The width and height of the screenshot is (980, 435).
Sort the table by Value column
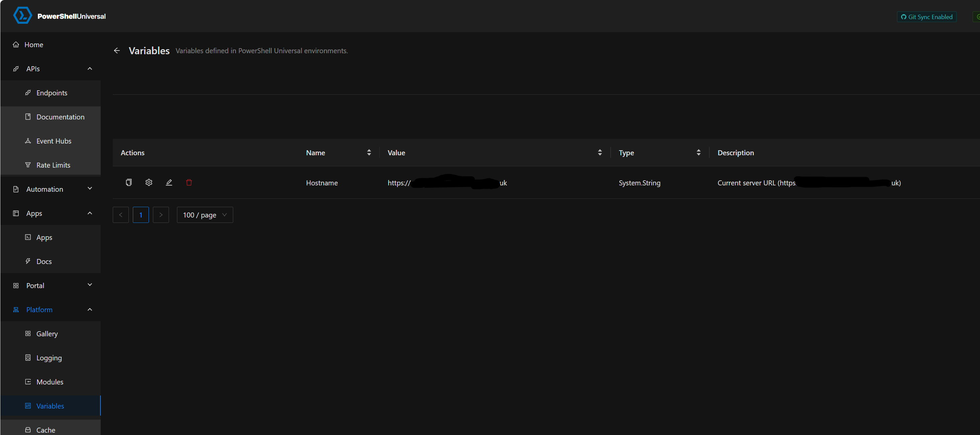(600, 153)
